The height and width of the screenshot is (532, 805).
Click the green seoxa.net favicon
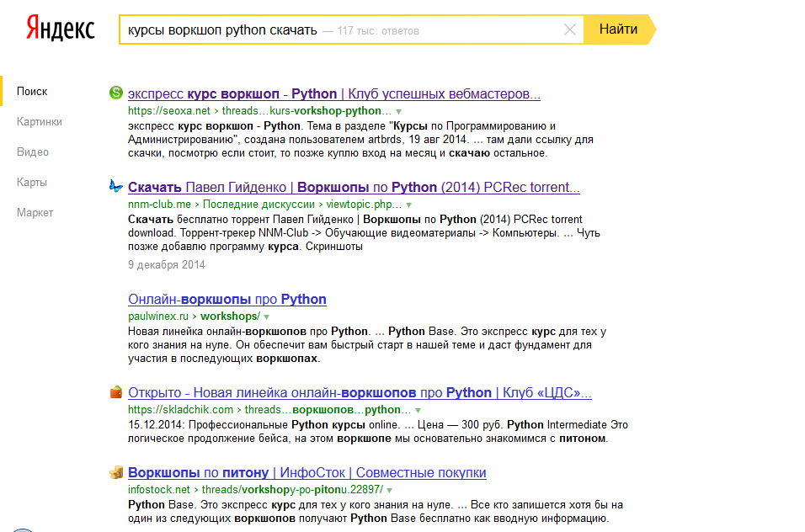(x=116, y=93)
